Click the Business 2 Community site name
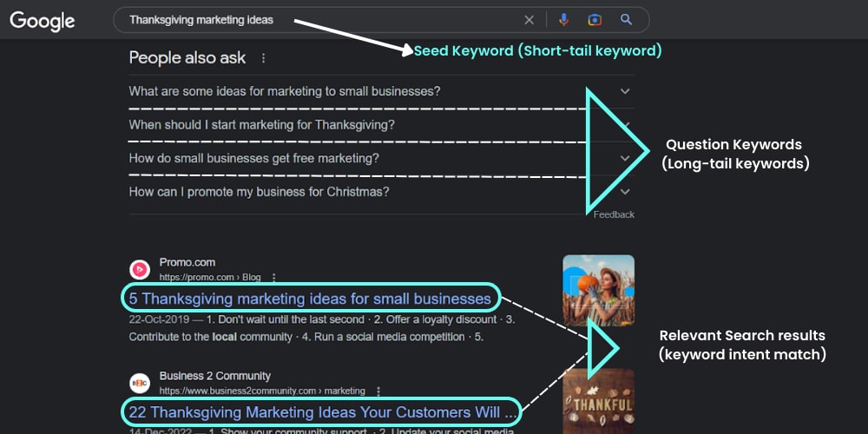Screen dimensions: 868x434 coord(214,377)
